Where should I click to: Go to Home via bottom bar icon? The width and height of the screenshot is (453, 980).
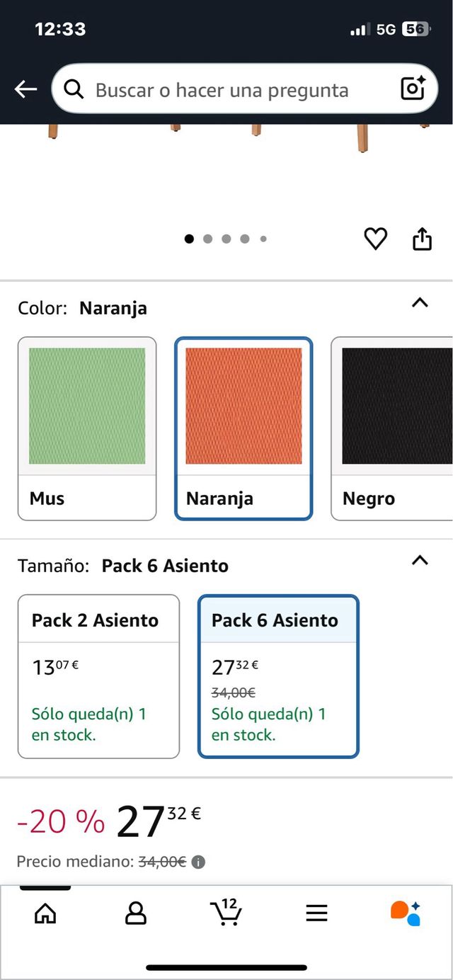[45, 913]
